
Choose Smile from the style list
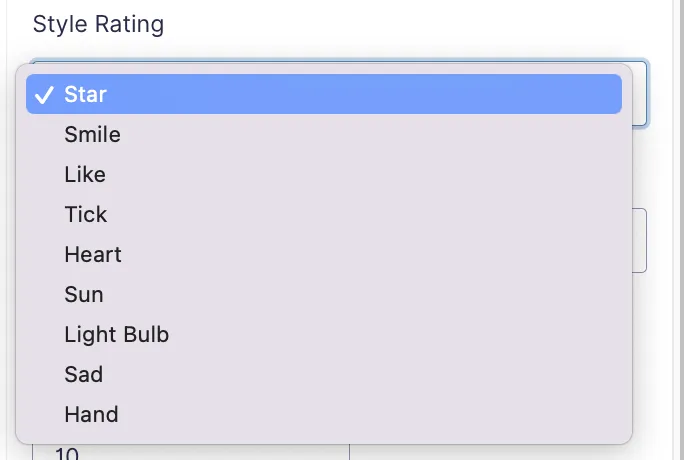click(92, 135)
